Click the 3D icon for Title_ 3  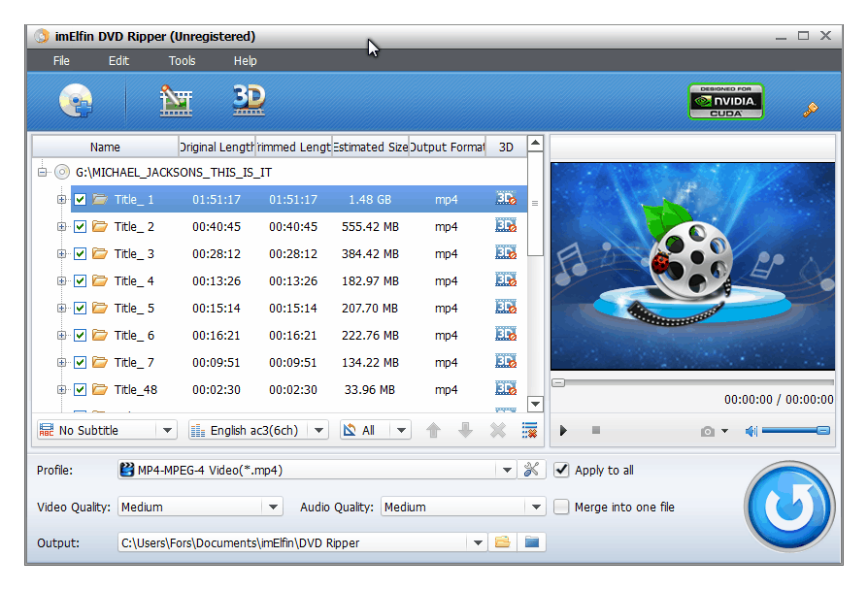coord(506,253)
